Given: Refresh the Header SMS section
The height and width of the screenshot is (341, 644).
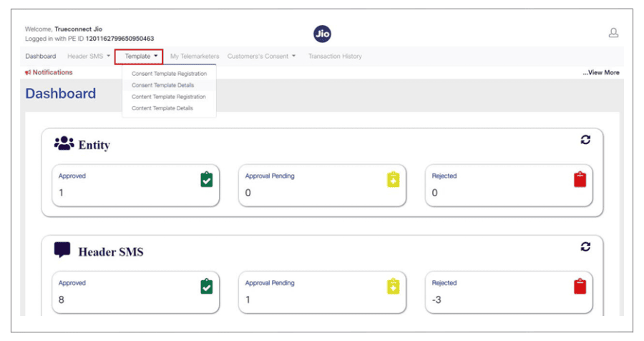Looking at the screenshot, I should 585,247.
